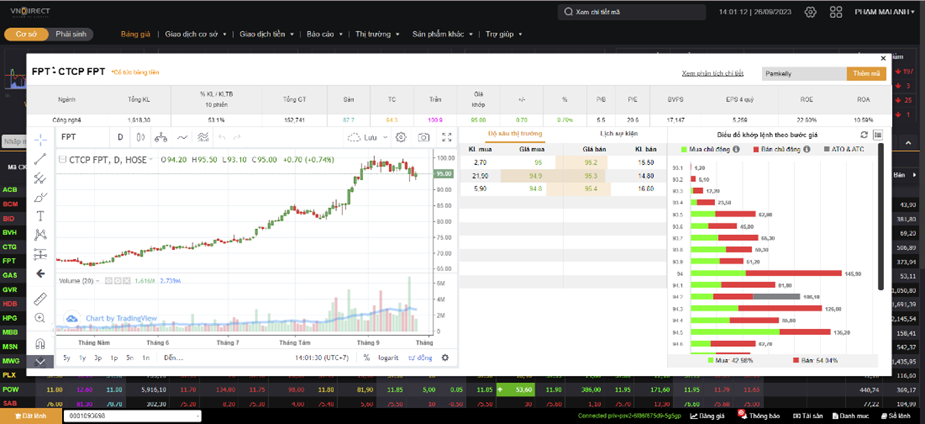Select the trend line drawing tool
The image size is (925, 424).
pyautogui.click(x=40, y=159)
